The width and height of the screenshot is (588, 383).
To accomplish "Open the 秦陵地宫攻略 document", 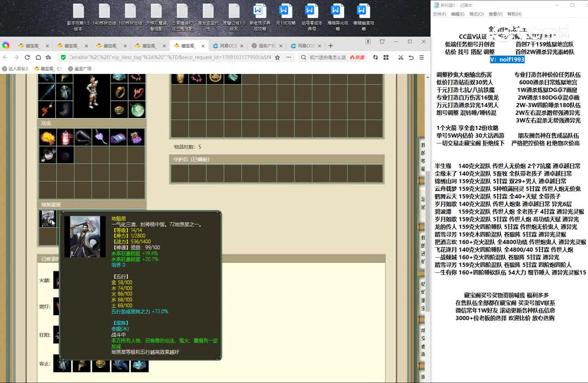I will point(363,17).
